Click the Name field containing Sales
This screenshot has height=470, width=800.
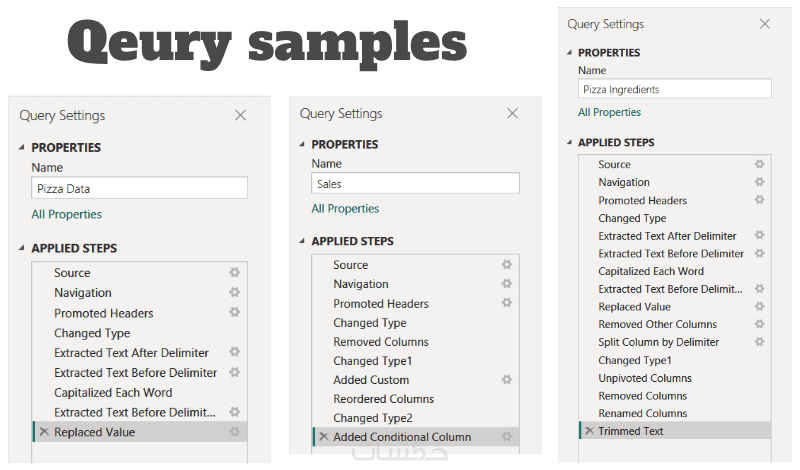[x=415, y=184]
